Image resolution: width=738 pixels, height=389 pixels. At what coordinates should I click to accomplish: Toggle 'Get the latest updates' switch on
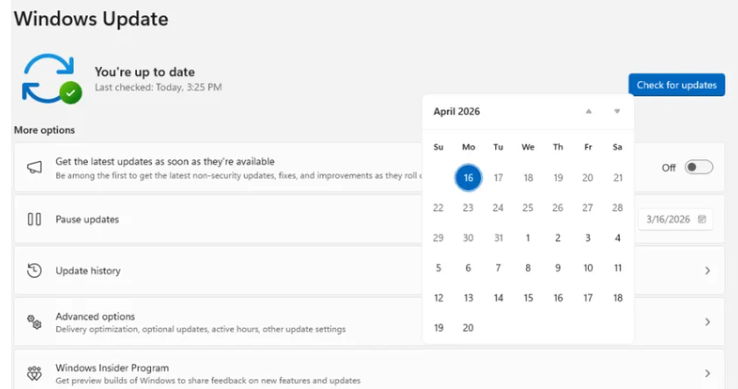pyautogui.click(x=698, y=167)
